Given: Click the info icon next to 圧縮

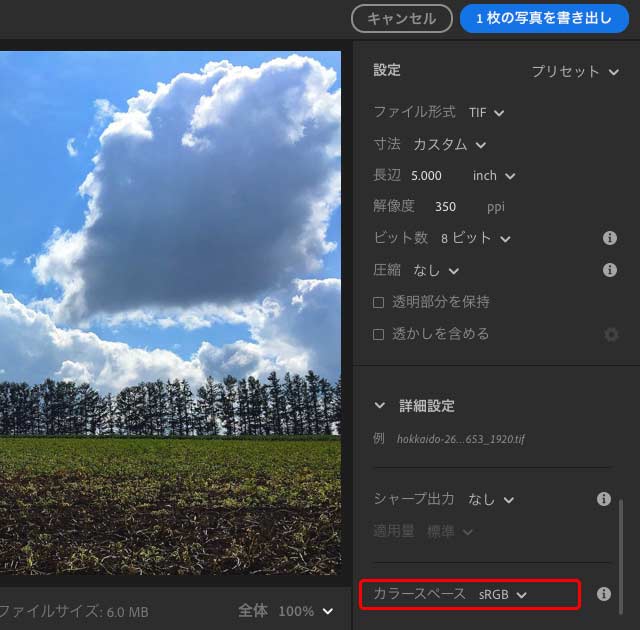Looking at the screenshot, I should (x=609, y=270).
